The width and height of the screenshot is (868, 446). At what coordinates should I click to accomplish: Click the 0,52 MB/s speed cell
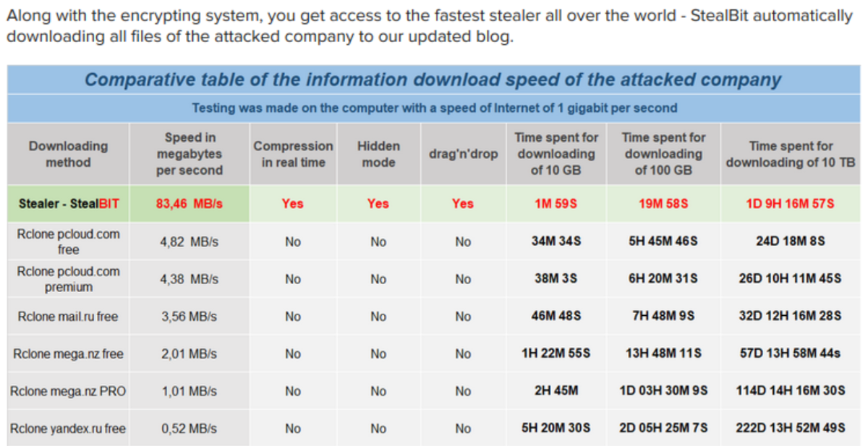(190, 429)
